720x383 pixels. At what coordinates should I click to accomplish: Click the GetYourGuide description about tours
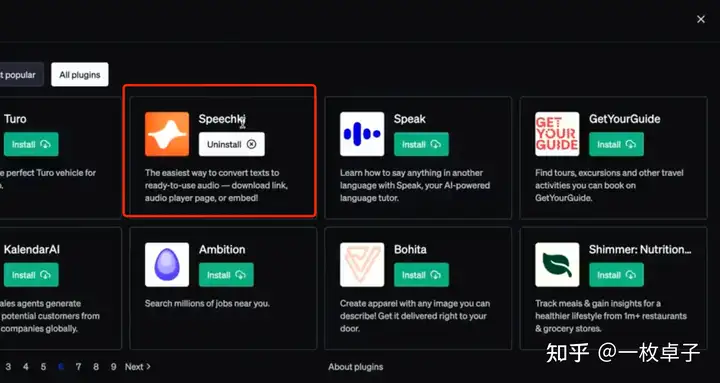pos(609,186)
